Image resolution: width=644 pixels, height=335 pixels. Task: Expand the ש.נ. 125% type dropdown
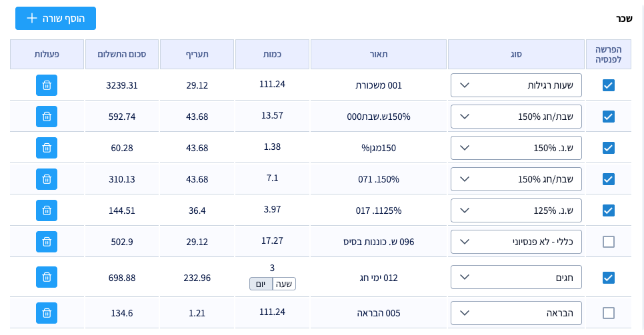point(516,210)
